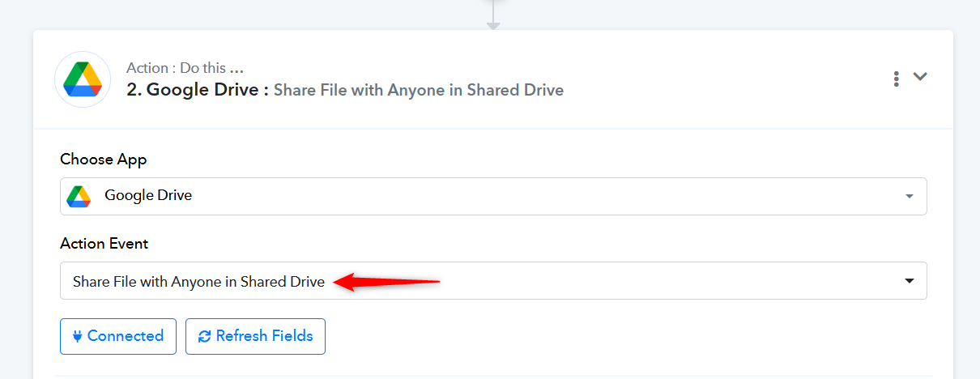This screenshot has height=379, width=980.
Task: Open the Choose App dropdown via its arrow
Action: (x=909, y=197)
